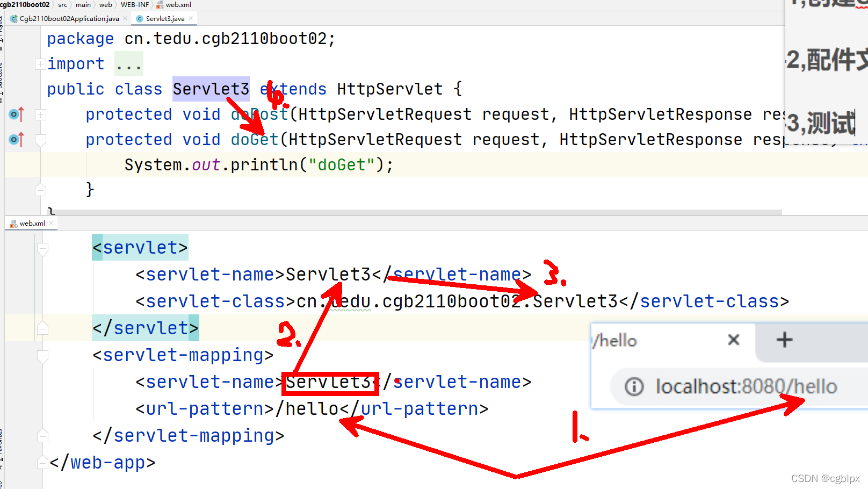Click the closing web-app tag
Image resolution: width=868 pixels, height=489 pixels.
click(103, 463)
